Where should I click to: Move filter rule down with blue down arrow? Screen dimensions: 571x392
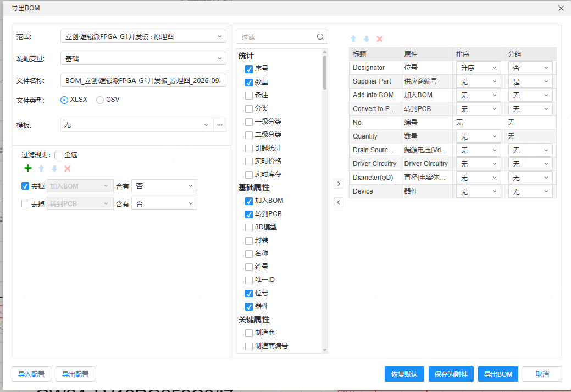tap(54, 168)
